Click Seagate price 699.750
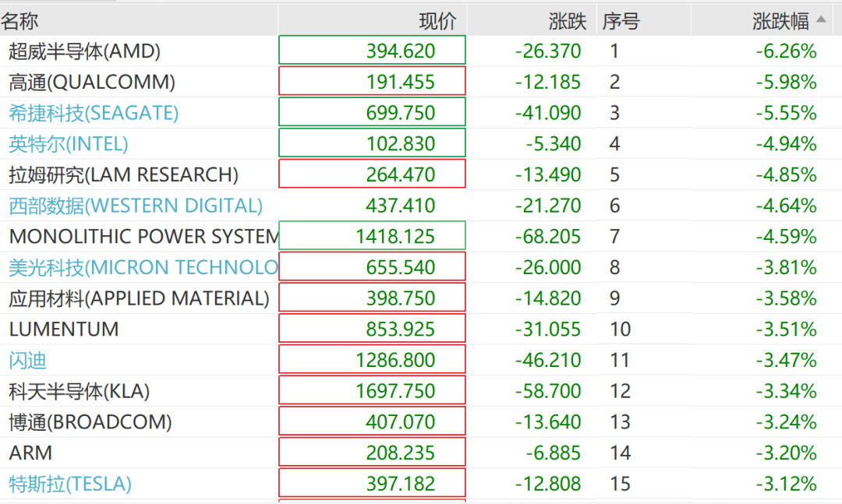842x504 pixels. pyautogui.click(x=401, y=113)
